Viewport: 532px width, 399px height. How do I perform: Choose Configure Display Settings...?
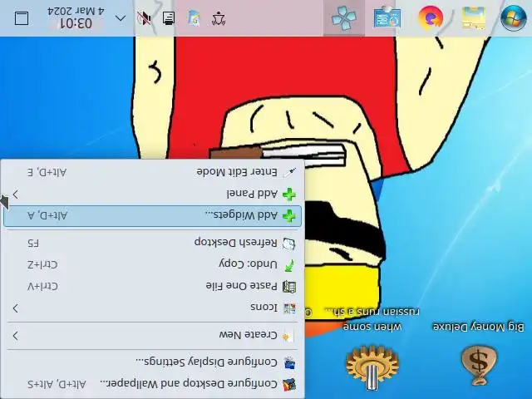tap(152, 362)
